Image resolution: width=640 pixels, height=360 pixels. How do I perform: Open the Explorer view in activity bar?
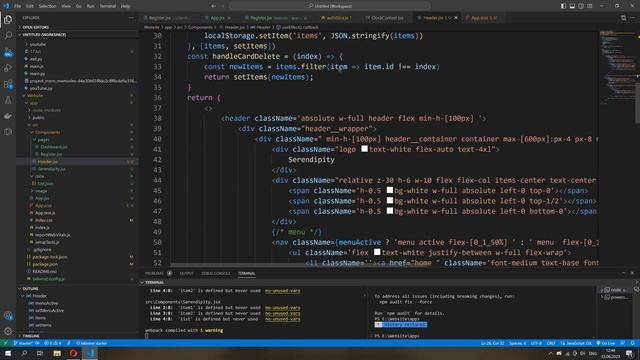pos(8,20)
